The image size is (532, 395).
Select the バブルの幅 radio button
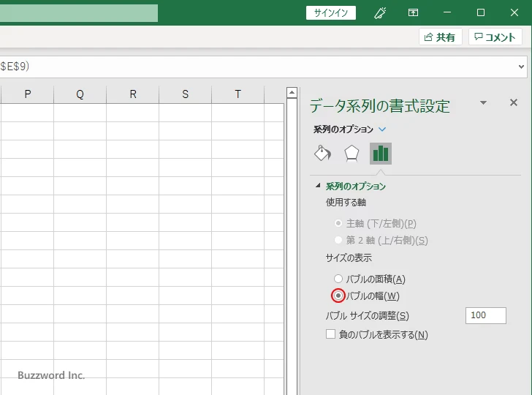[338, 296]
